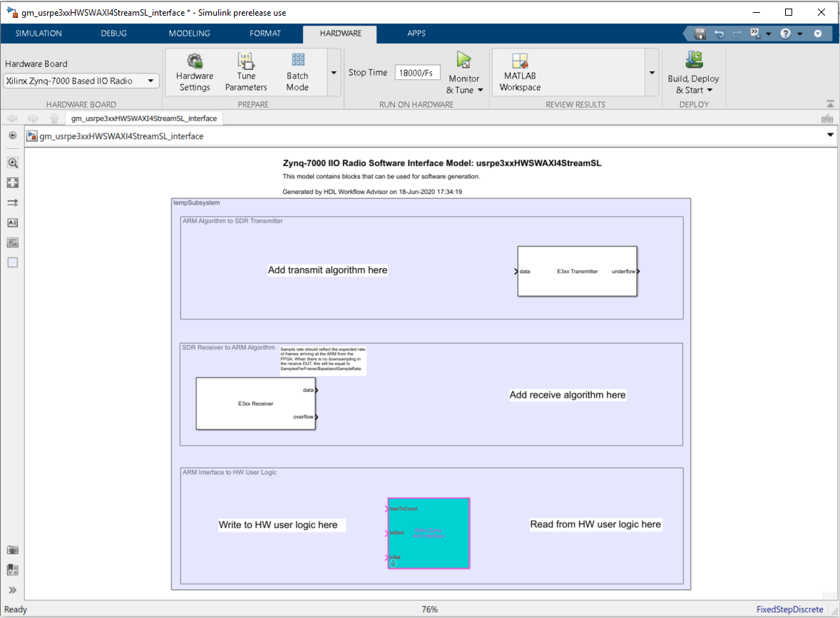840x618 pixels.
Task: Toggle sample time legend arrows icon
Action: (12, 202)
